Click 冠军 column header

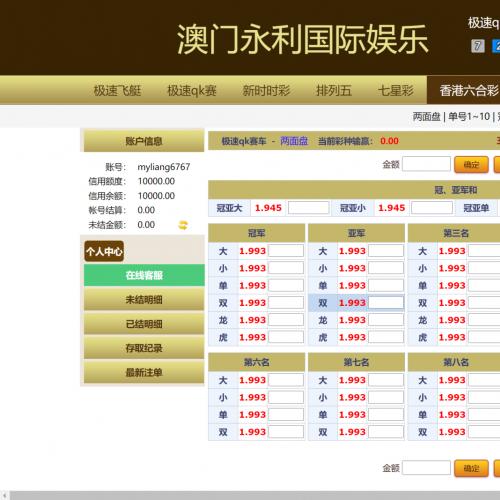(256, 233)
